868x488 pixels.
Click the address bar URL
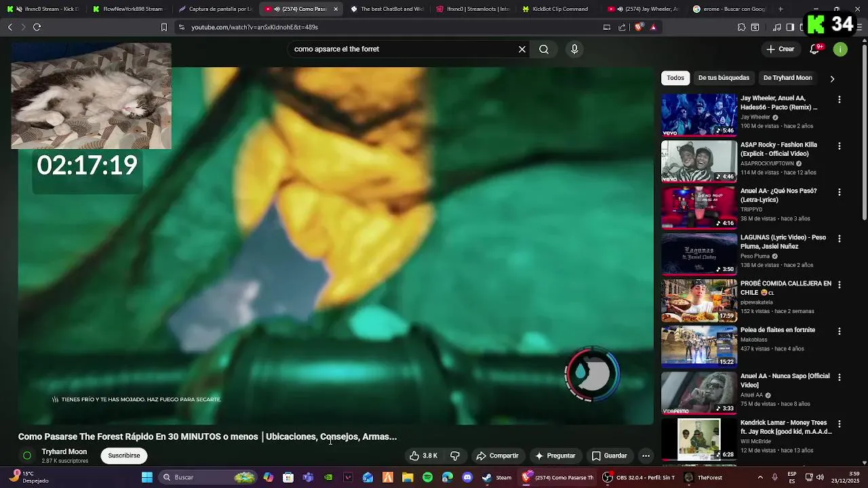[254, 27]
